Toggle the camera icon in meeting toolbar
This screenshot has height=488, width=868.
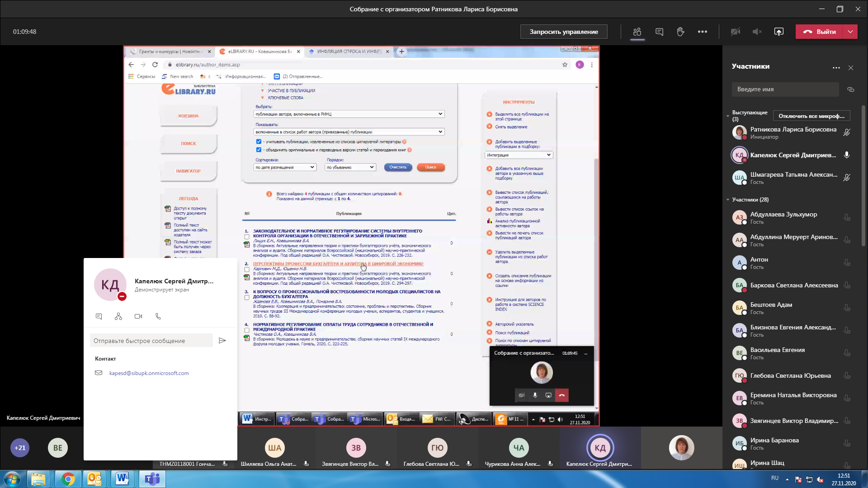tap(736, 32)
